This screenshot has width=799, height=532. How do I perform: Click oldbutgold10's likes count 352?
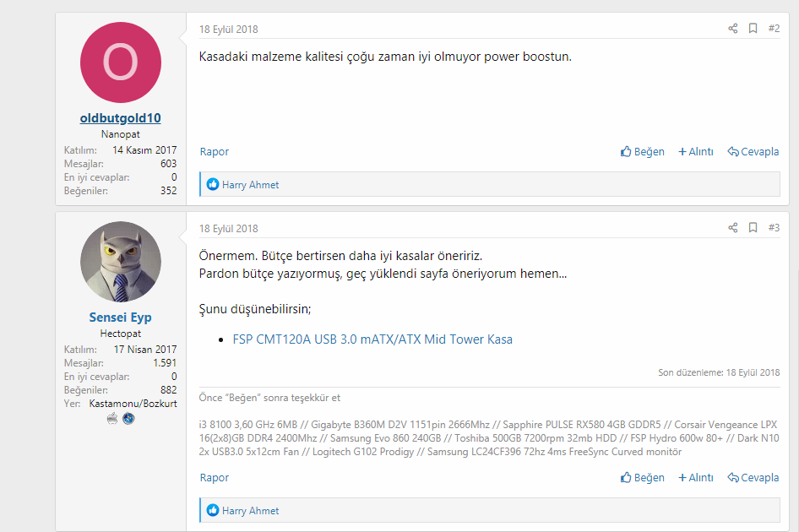coord(168,191)
